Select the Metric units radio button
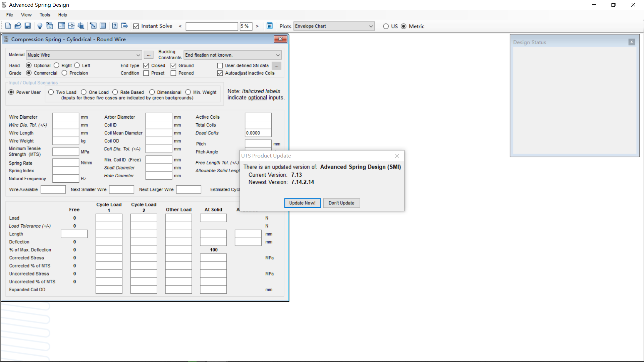644x362 pixels. coord(404,26)
